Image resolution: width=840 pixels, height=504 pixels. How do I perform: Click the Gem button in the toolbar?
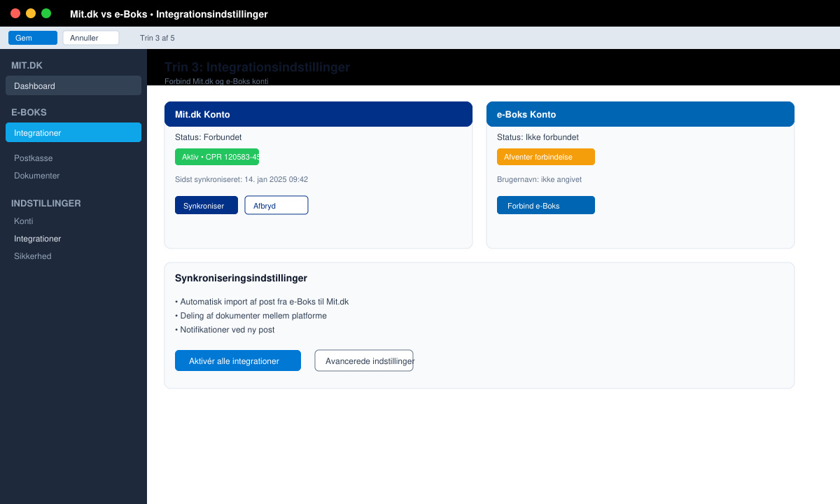(33, 38)
